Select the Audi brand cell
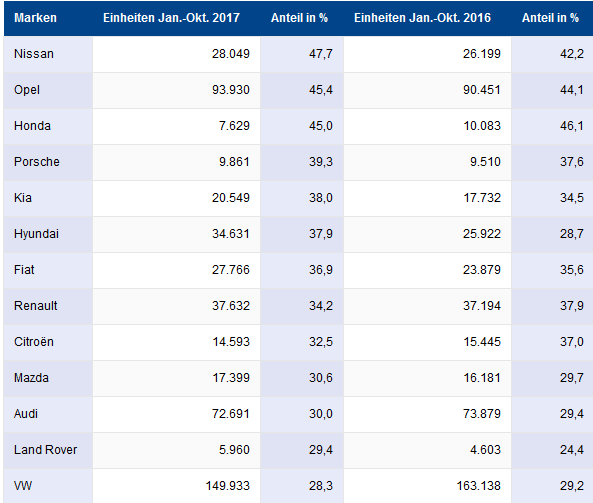The height and width of the screenshot is (503, 593). 48,414
